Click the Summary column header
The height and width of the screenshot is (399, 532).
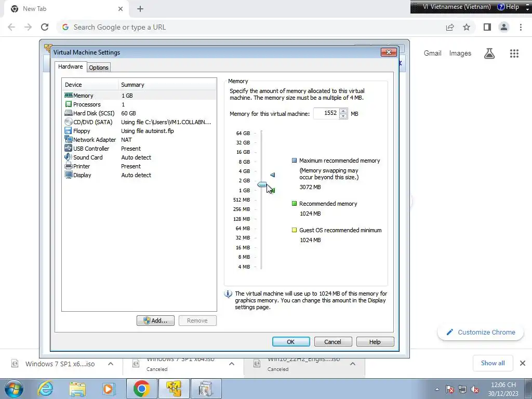167,85
